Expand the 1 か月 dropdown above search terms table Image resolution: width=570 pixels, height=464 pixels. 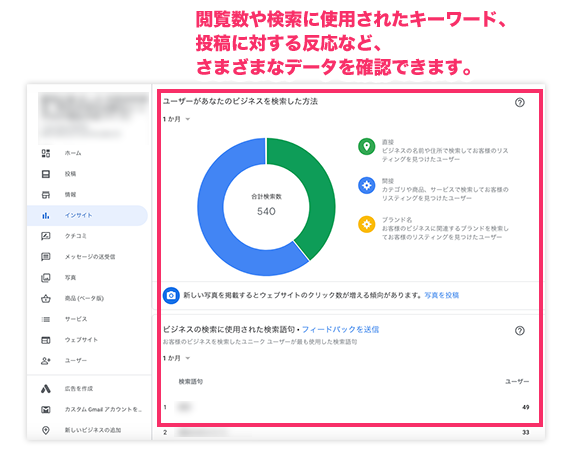tap(176, 358)
